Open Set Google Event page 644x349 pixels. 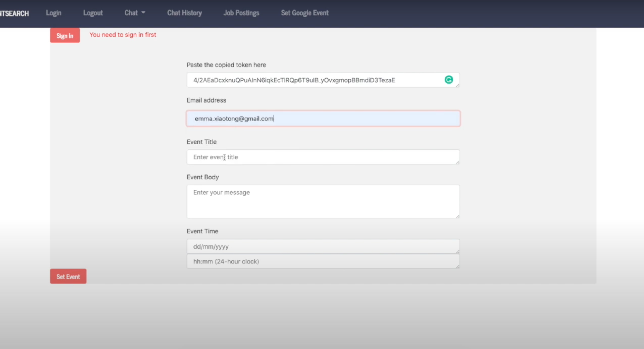pyautogui.click(x=304, y=13)
